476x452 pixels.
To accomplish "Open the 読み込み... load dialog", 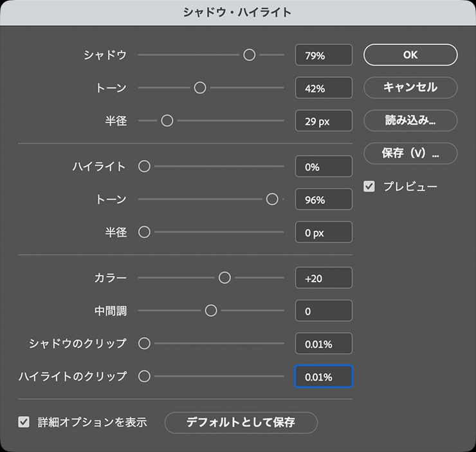I will 410,120.
